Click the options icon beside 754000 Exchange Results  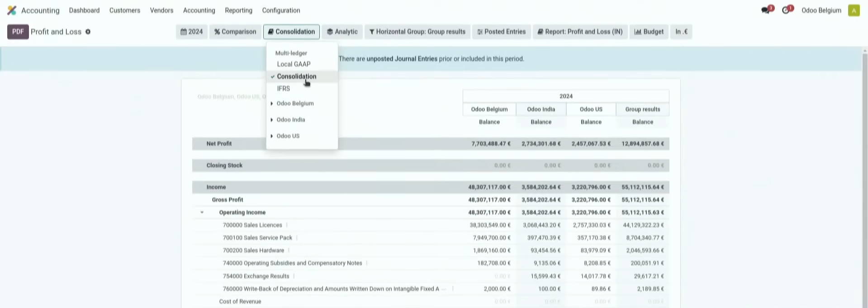tap(294, 276)
